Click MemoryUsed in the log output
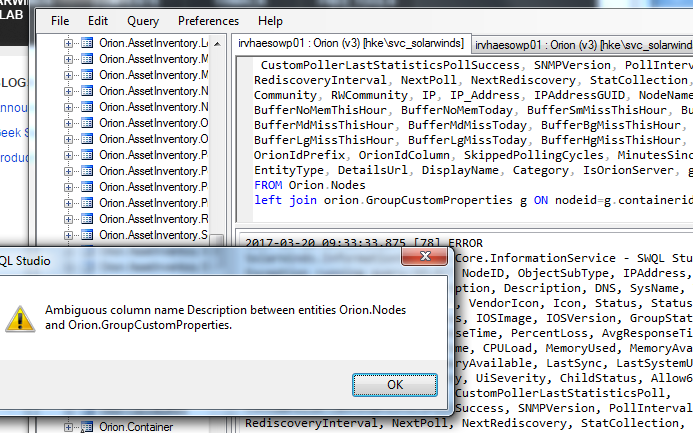Screen dimensions: 693x433 pos(581,348)
